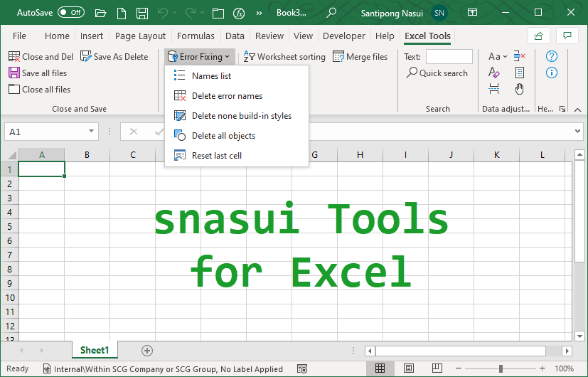Click Save all files button
The width and height of the screenshot is (588, 377).
tap(38, 73)
